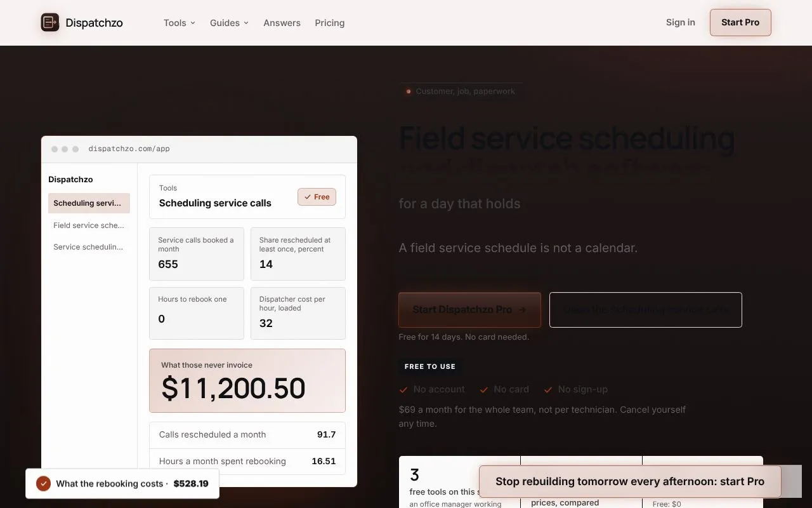Screen dimensions: 812x508
Task: Click the 'Field service scheduling' headline
Action: 566,138
